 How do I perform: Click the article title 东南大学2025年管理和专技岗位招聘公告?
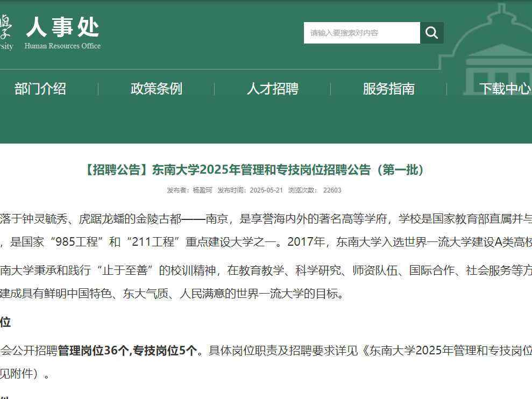click(x=254, y=169)
